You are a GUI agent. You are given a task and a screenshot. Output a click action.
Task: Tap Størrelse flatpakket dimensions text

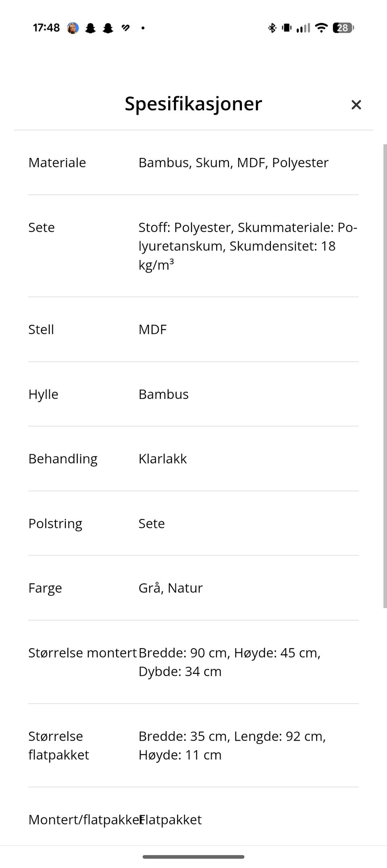click(231, 745)
